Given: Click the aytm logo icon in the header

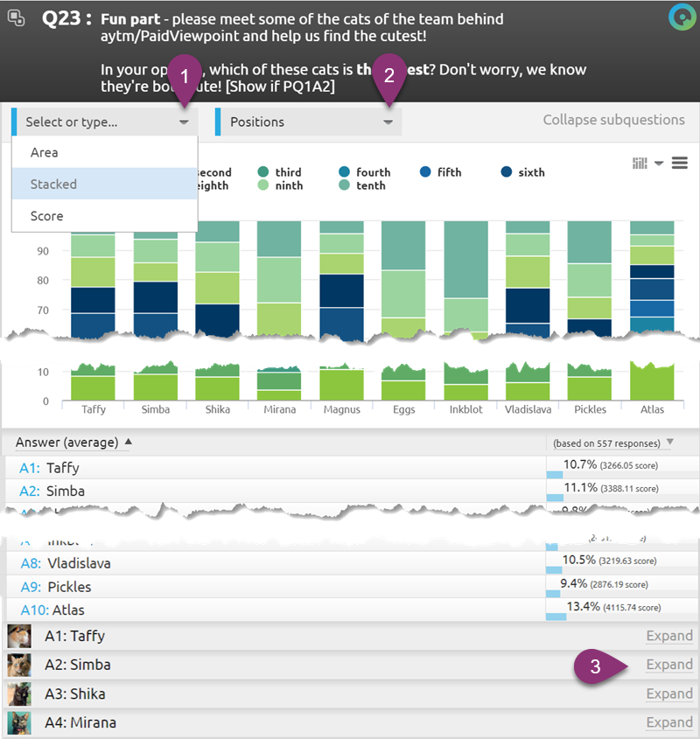Looking at the screenshot, I should pyautogui.click(x=682, y=17).
